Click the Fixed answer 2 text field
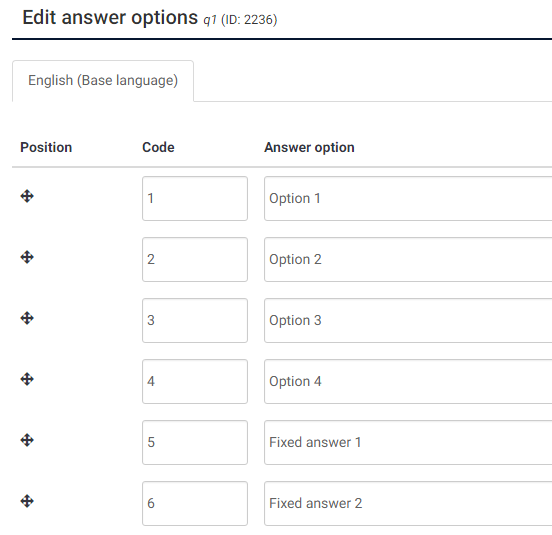Image resolution: width=552 pixels, height=535 pixels. pyautogui.click(x=408, y=503)
